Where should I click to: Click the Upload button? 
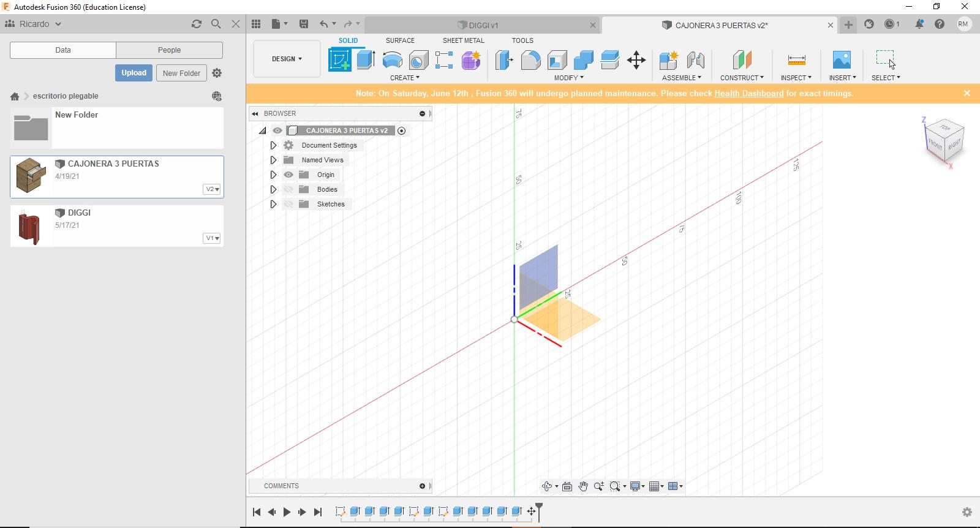pos(134,73)
